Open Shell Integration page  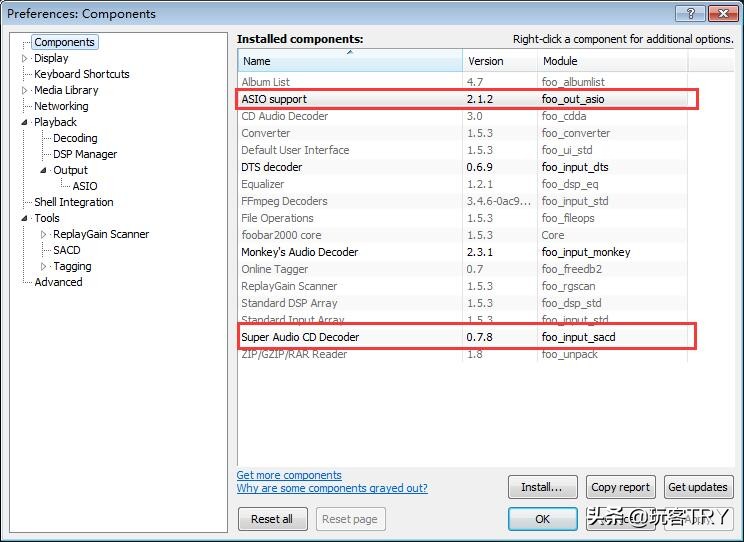pos(74,202)
